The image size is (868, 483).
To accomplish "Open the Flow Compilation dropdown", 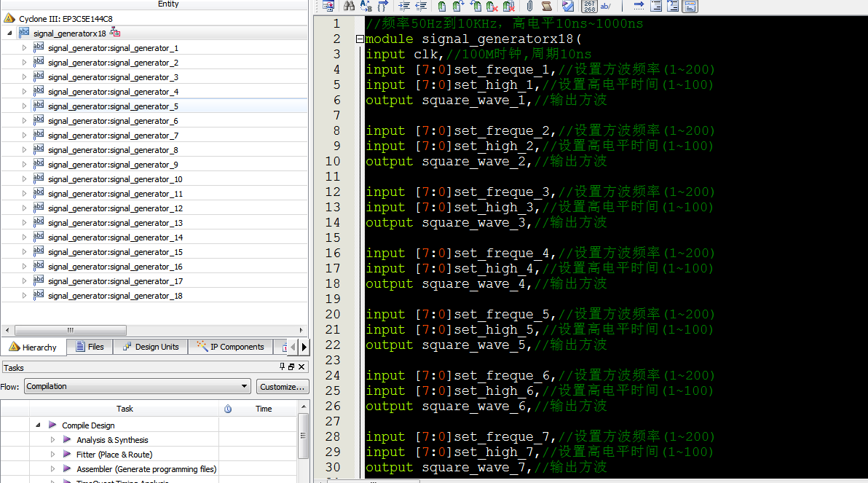I will coord(138,386).
